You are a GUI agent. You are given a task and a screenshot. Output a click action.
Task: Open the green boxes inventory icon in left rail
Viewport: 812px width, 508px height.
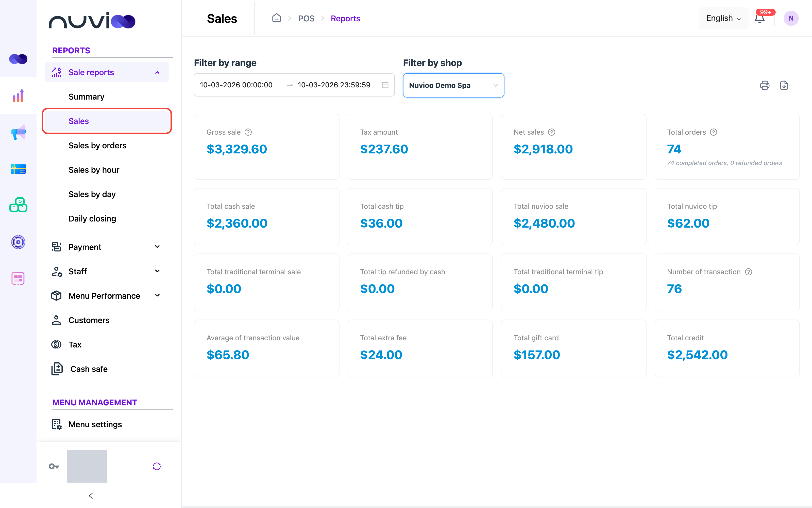(18, 205)
